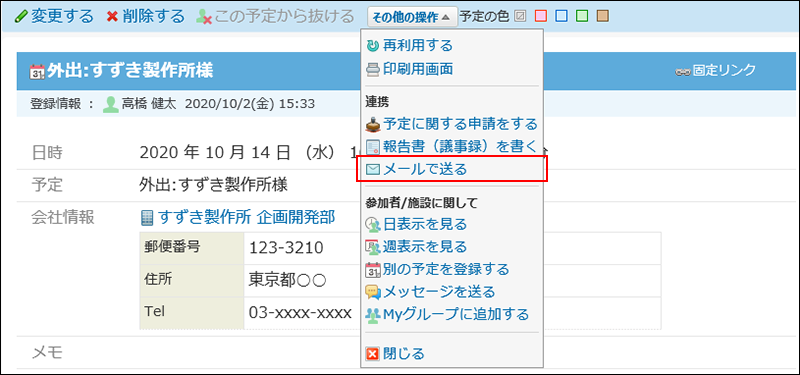
Task: Click the printer icon for 印刷用画面
Action: (373, 69)
